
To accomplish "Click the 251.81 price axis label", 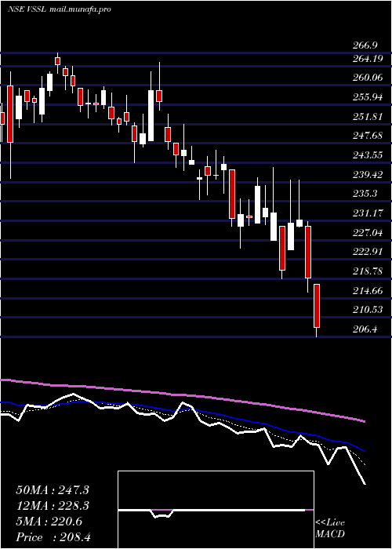I will [368, 117].
